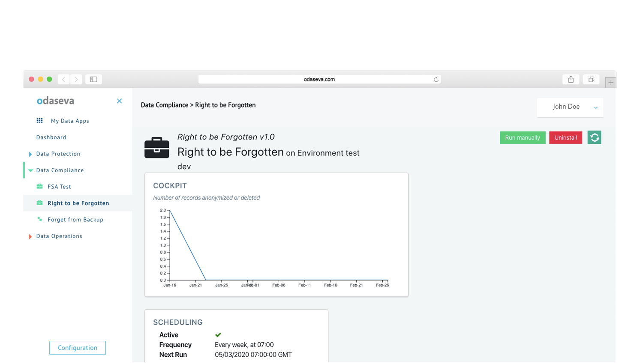Click the browser Share icon
Image resolution: width=643 pixels, height=364 pixels.
point(571,79)
